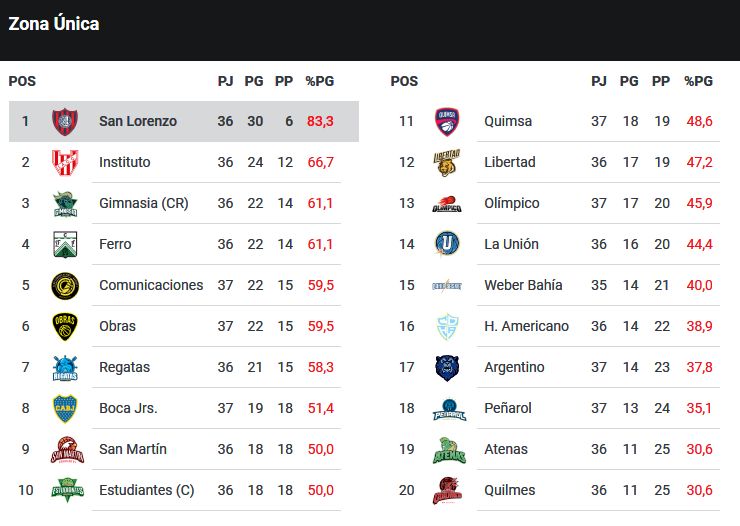The width and height of the screenshot is (740, 526).
Task: Click the Instituto team logo
Action: coord(65,162)
